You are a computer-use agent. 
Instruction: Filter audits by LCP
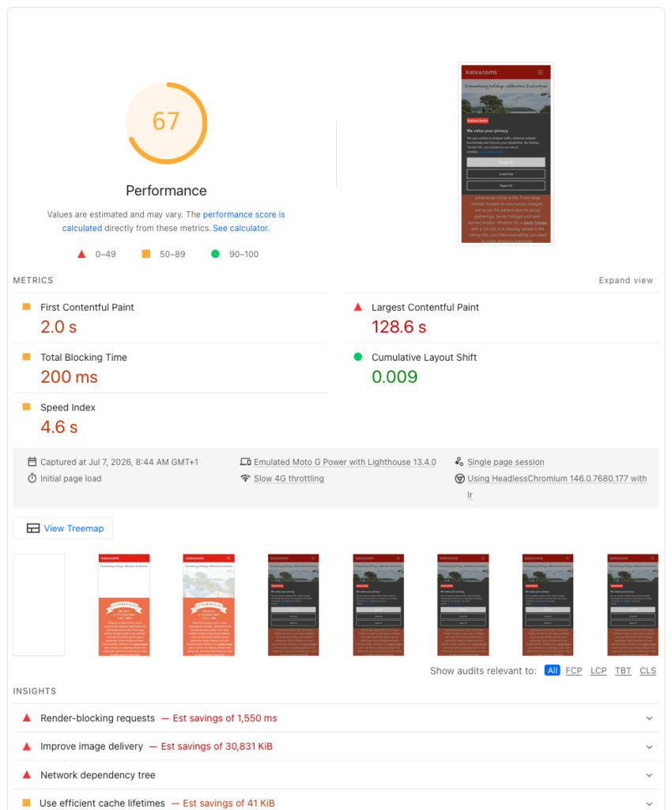click(598, 670)
